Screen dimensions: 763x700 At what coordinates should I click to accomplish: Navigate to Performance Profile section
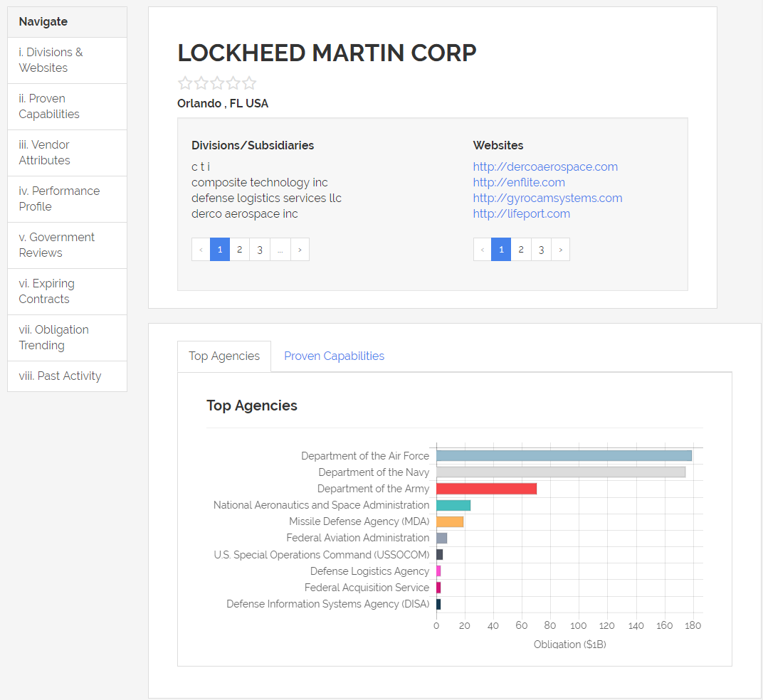(x=67, y=199)
